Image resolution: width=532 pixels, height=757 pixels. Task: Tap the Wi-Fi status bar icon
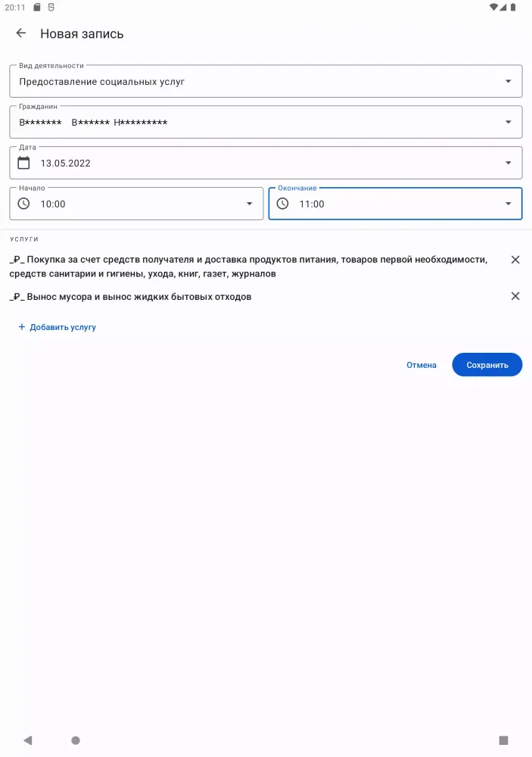(493, 7)
